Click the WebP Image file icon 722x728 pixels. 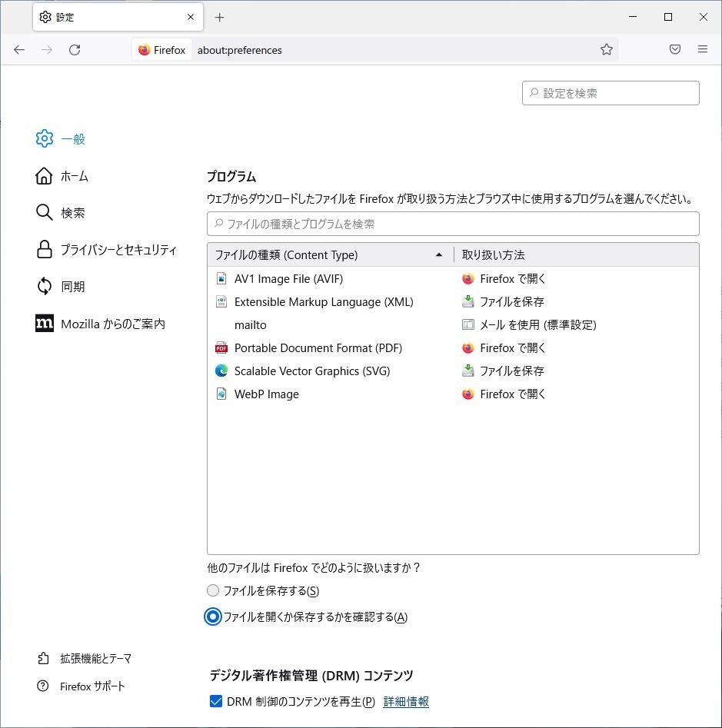pos(221,394)
